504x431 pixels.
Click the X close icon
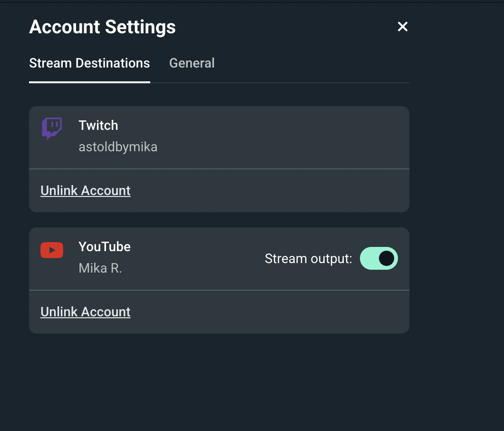coord(403,27)
